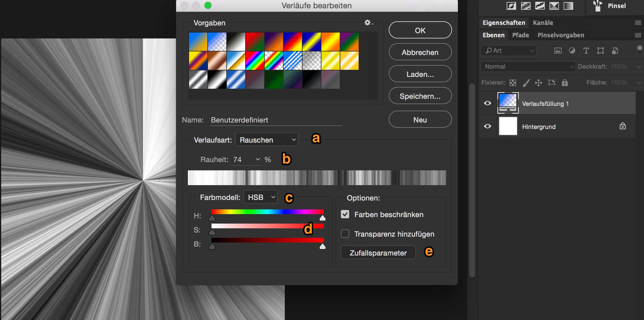Open the Farbmodell HSB dropdown
Image resolution: width=644 pixels, height=320 pixels.
coord(261,197)
